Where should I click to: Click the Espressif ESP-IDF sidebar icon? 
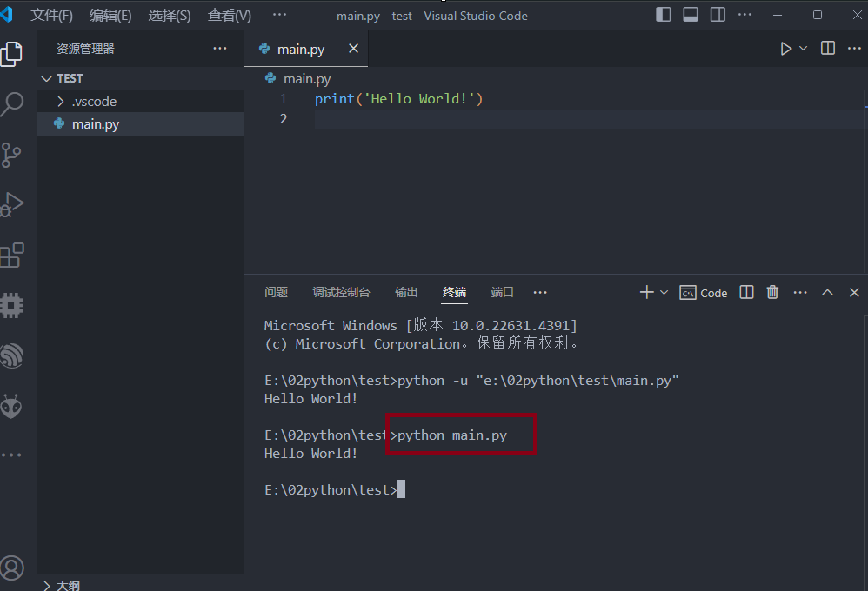(x=12, y=355)
